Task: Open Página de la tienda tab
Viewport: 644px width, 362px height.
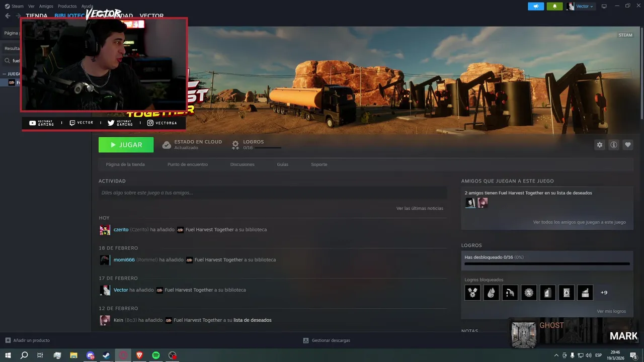Action: 125,164
